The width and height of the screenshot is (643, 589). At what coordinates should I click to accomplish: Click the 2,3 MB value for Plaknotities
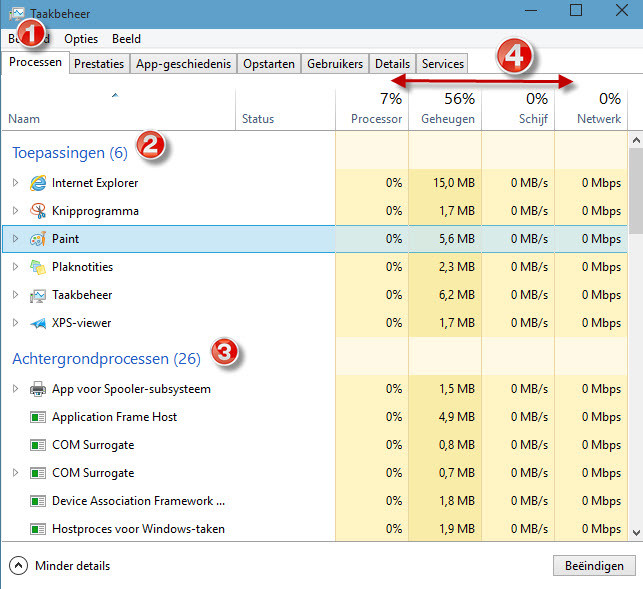[457, 267]
